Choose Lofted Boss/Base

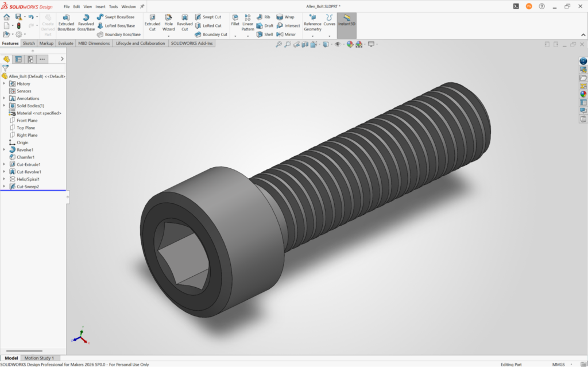pyautogui.click(x=116, y=25)
